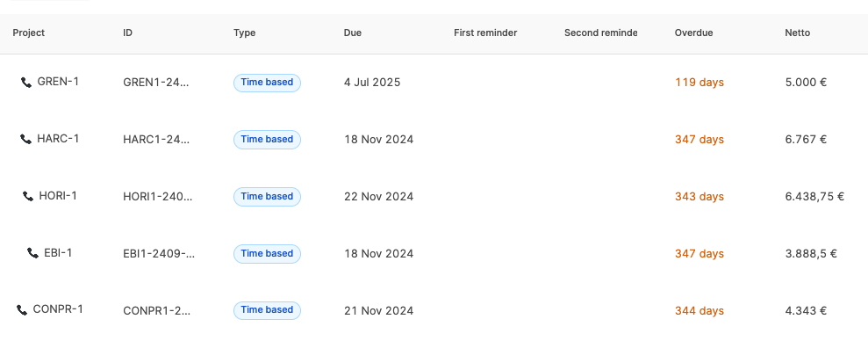Open the HORI-1 project link
The image size is (868, 341).
click(x=58, y=196)
